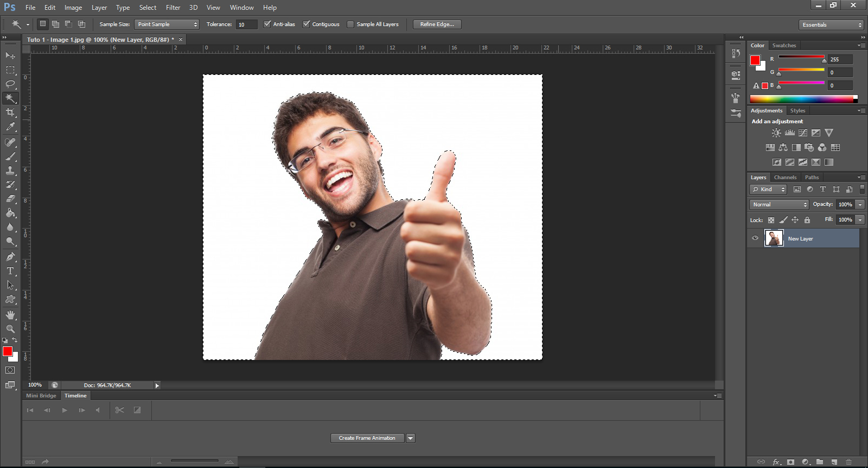The width and height of the screenshot is (868, 468).
Task: Expand status bar info arrow
Action: 157,385
